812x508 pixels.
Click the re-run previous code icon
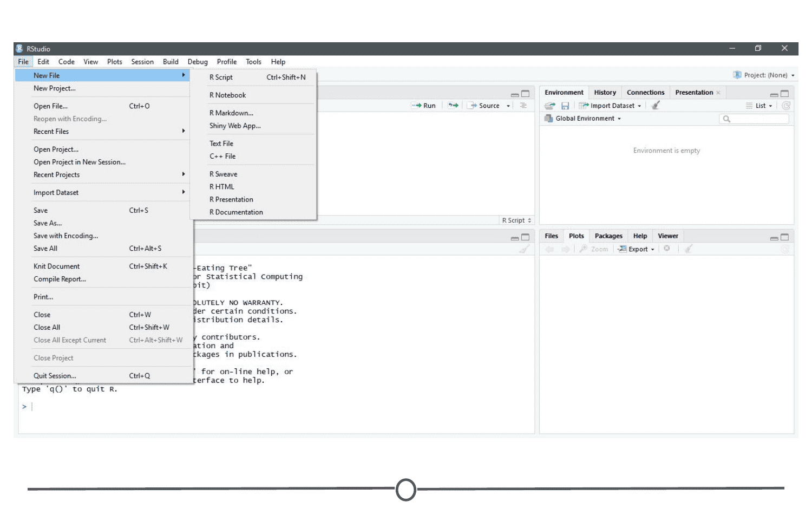tap(453, 106)
